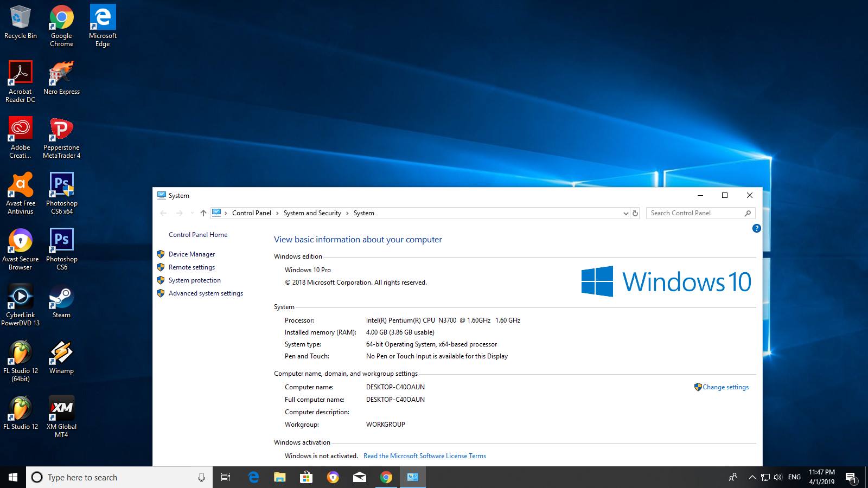This screenshot has width=868, height=488.
Task: Click System and Security in the breadcrumb
Action: tap(312, 213)
